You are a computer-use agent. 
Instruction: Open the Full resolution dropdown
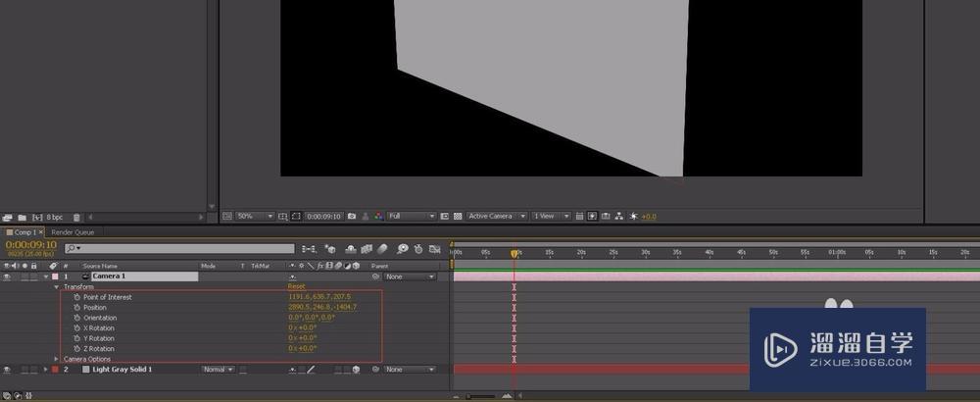pyautogui.click(x=412, y=216)
